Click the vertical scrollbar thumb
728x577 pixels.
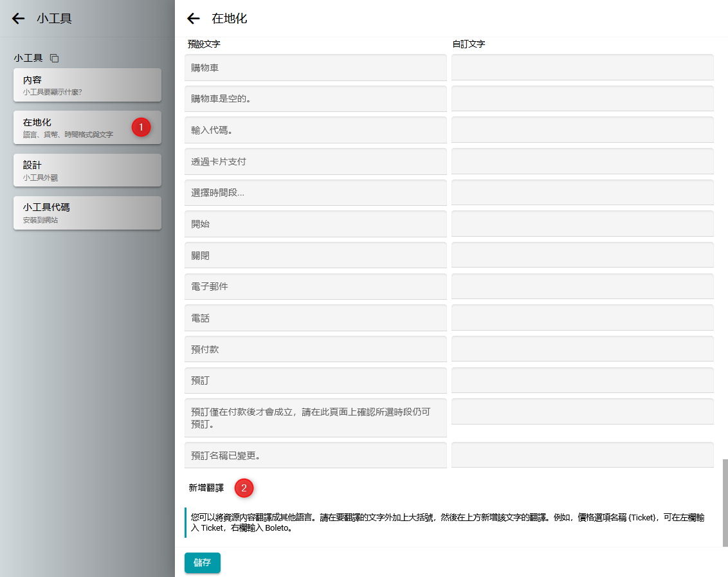click(725, 502)
